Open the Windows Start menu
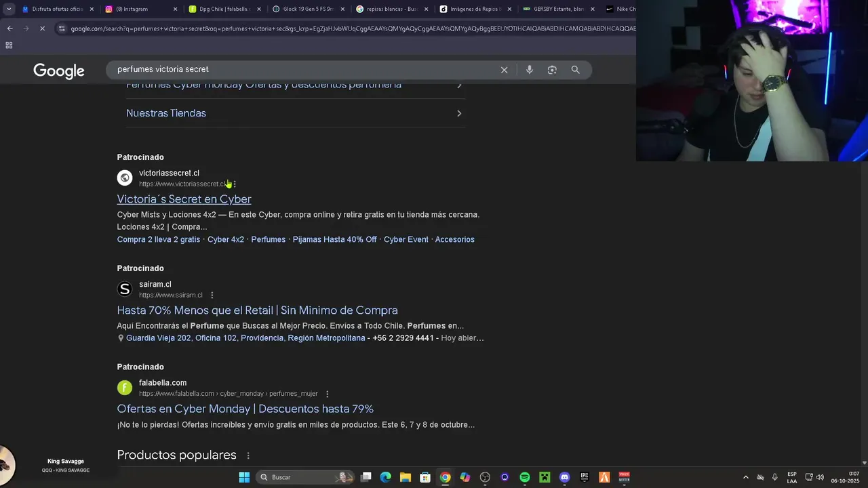 pos(244,477)
